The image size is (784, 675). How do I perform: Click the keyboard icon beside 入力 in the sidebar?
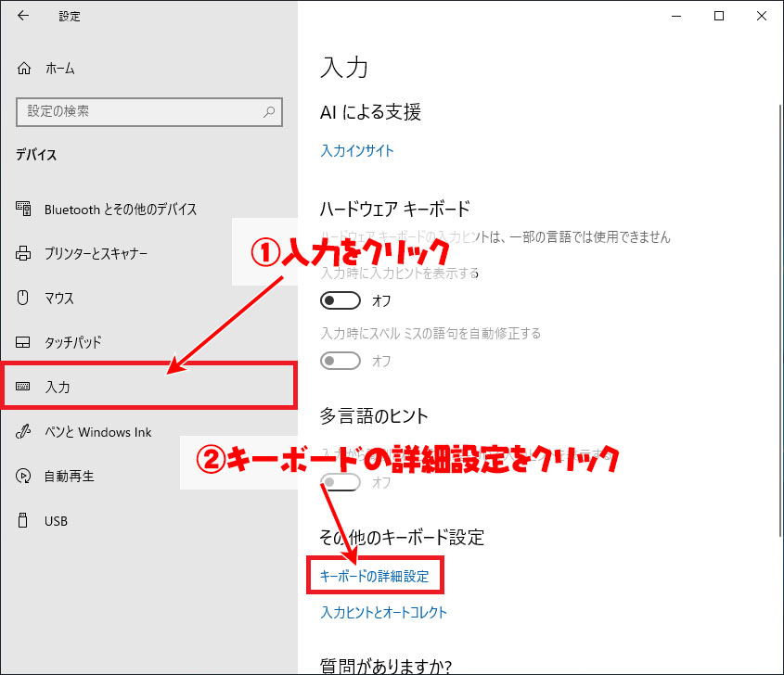[x=23, y=387]
